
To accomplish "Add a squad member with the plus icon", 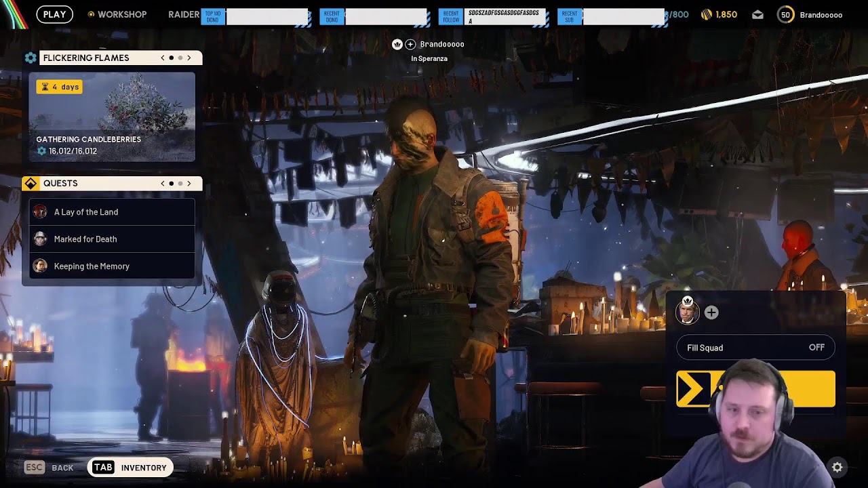I will pos(711,312).
